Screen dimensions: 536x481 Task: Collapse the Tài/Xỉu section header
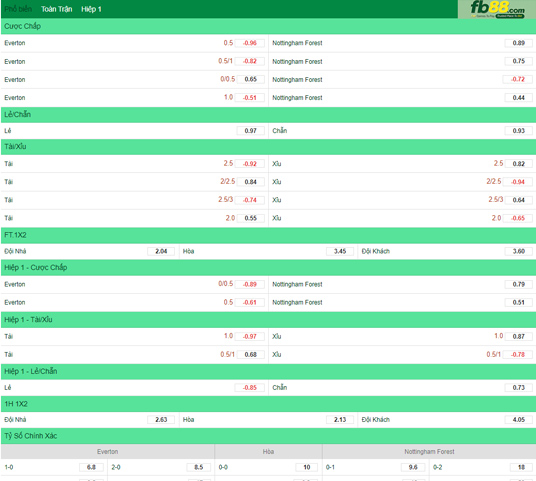click(268, 147)
